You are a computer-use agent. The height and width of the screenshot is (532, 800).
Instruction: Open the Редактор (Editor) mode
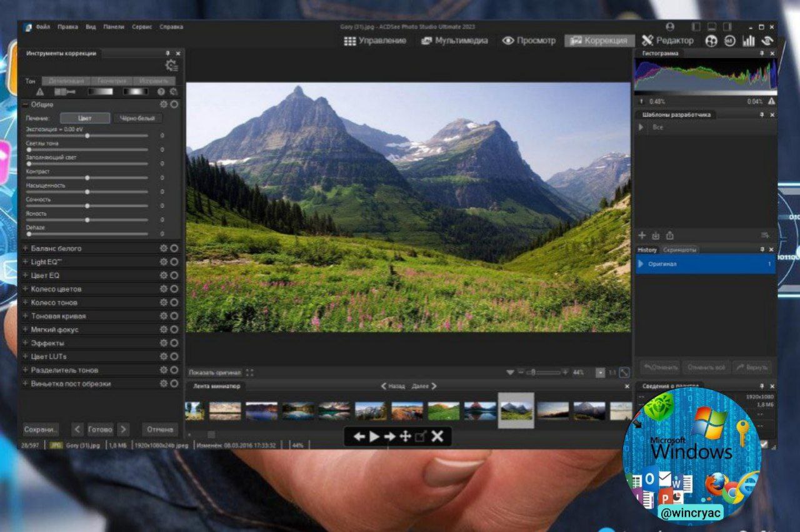tap(667, 41)
